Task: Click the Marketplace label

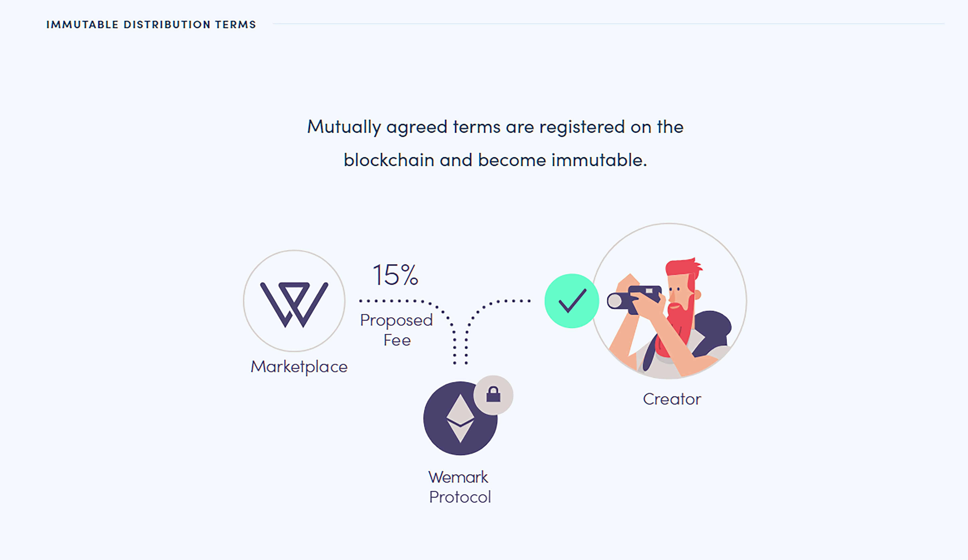Action: coord(299,367)
